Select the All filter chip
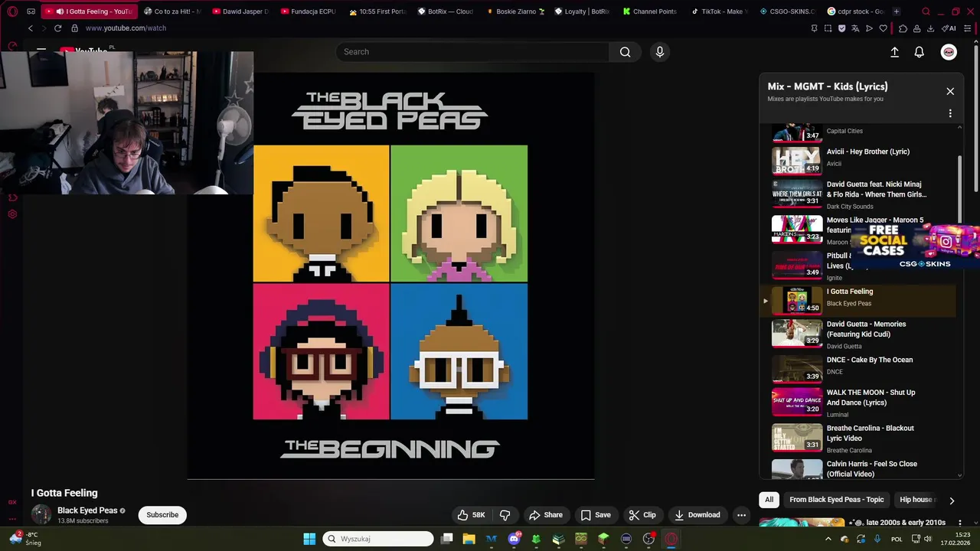 coord(769,500)
